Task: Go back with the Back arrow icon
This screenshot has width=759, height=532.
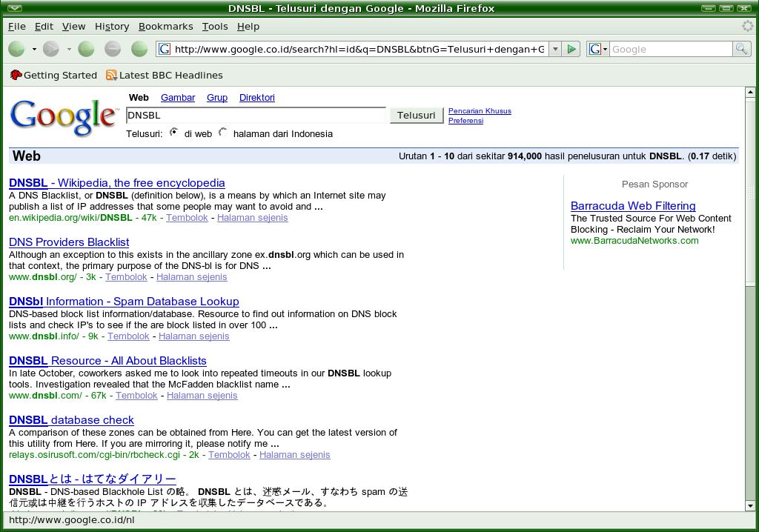Action: coord(16,49)
